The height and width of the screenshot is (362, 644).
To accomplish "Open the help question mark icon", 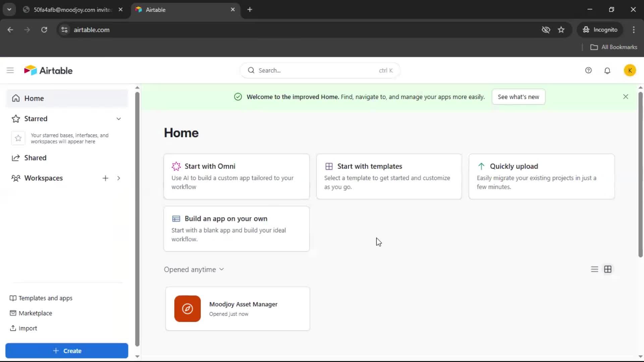I will [x=588, y=70].
